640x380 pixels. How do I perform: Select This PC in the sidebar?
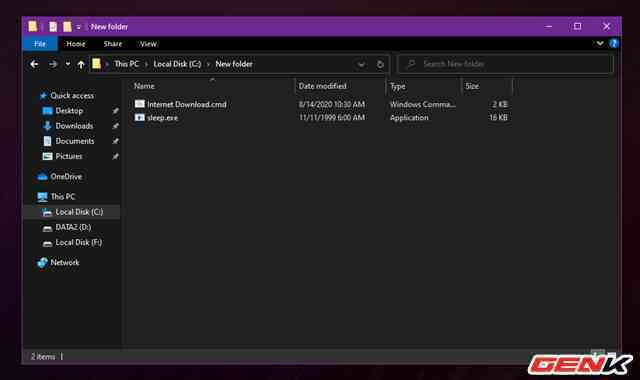[x=63, y=197]
